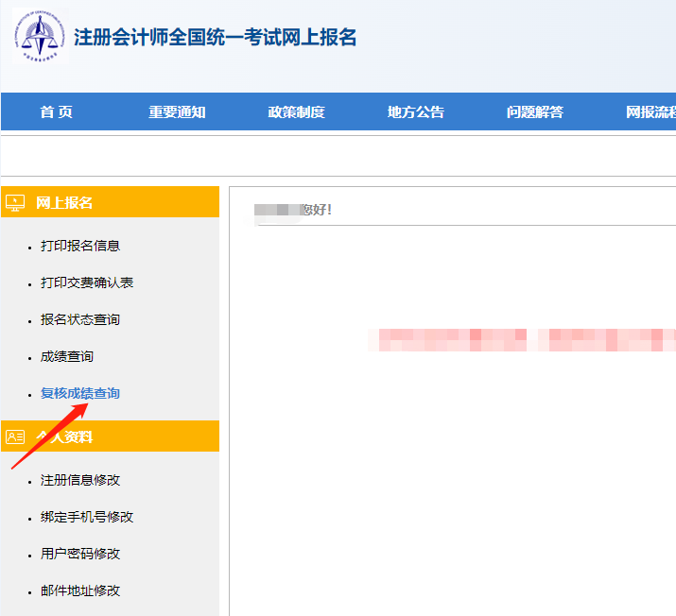
Task: Open 地方公告 from the top menu
Action: pos(415,112)
